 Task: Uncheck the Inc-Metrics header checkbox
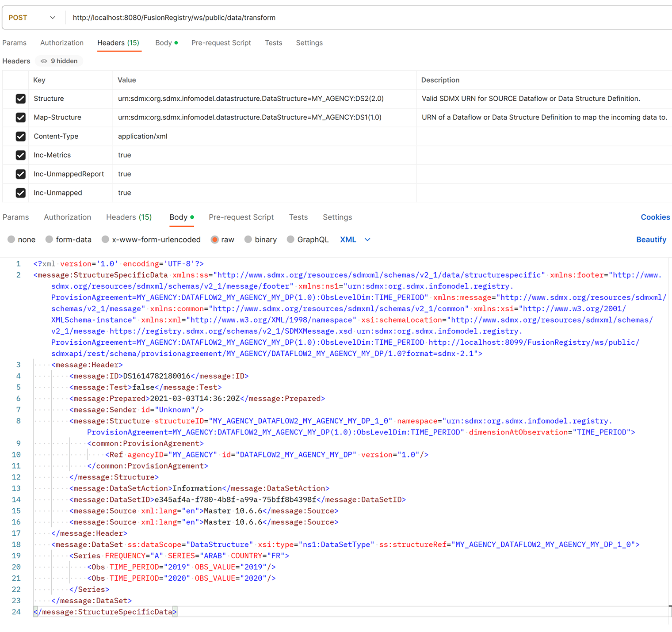pyautogui.click(x=20, y=155)
